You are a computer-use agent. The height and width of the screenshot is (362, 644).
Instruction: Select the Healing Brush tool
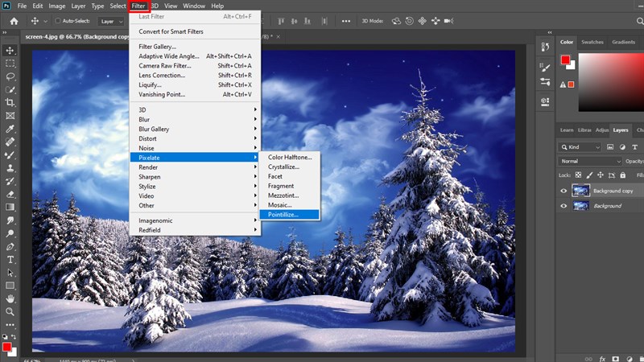tap(10, 142)
